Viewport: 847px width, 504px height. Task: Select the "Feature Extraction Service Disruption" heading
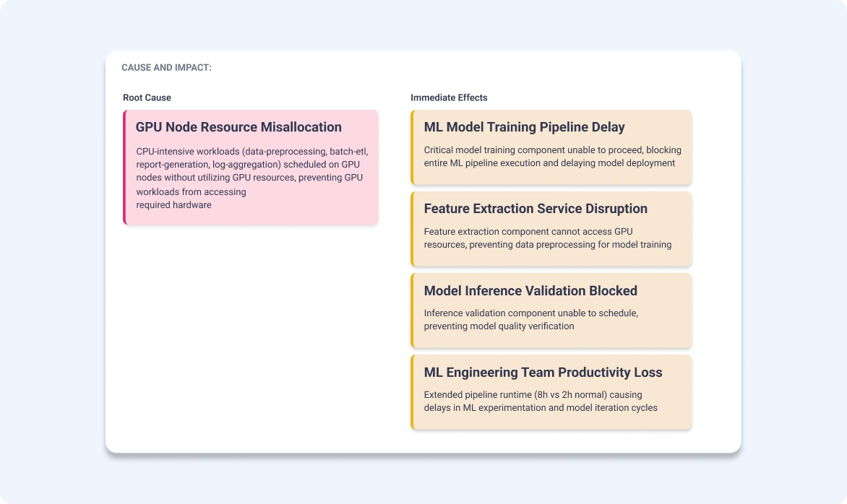tap(536, 209)
